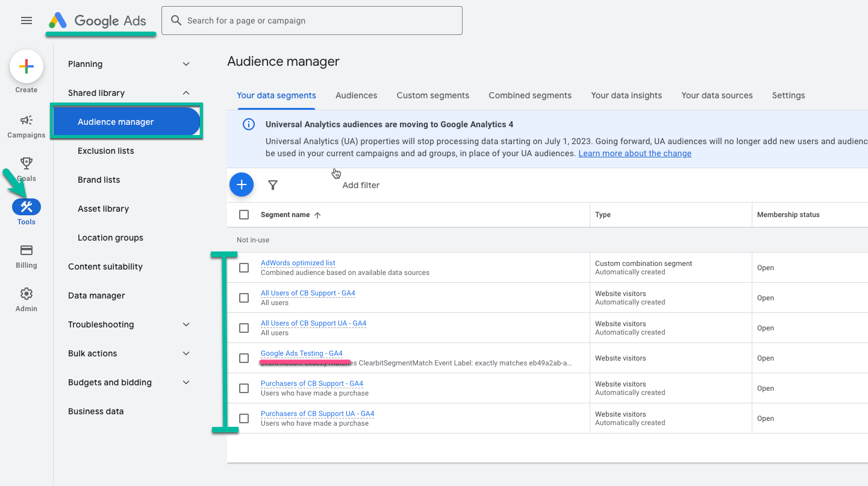Click 'Custom combination segment' type cell

(x=643, y=264)
